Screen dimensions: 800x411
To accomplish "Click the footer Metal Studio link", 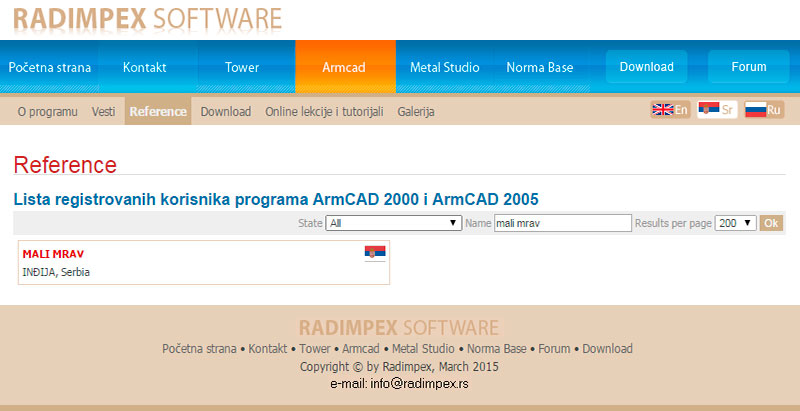I will [x=423, y=349].
